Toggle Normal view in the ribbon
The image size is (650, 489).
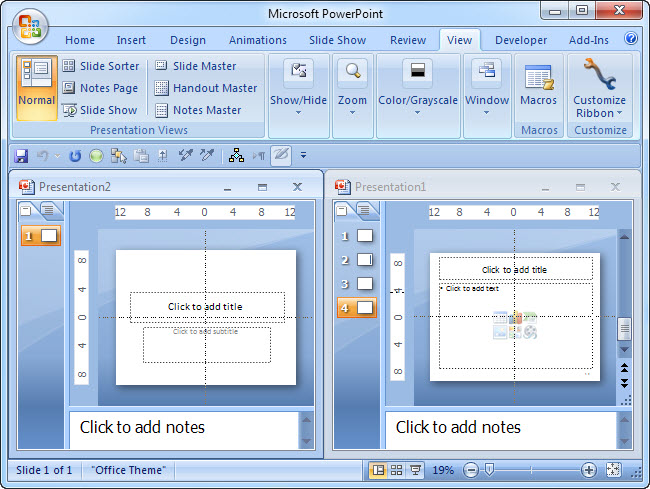36,88
